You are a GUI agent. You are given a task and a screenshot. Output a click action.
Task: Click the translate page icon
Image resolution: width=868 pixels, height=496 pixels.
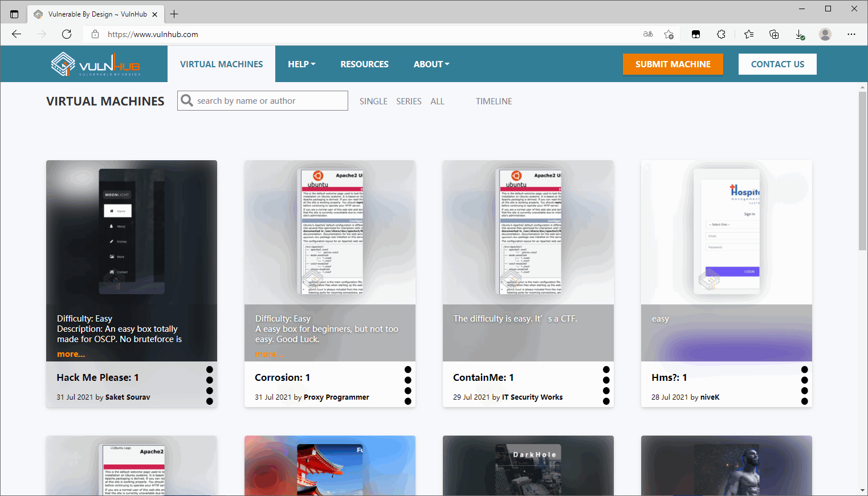[648, 34]
